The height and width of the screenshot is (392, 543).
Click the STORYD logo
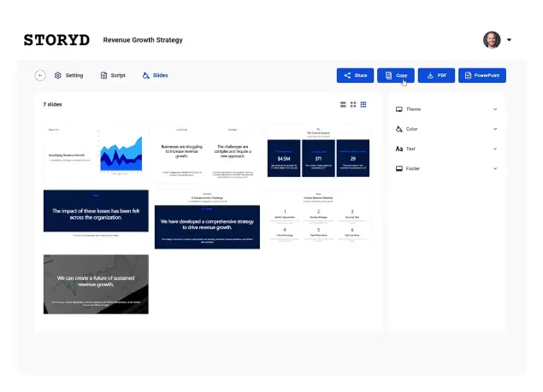coord(56,40)
